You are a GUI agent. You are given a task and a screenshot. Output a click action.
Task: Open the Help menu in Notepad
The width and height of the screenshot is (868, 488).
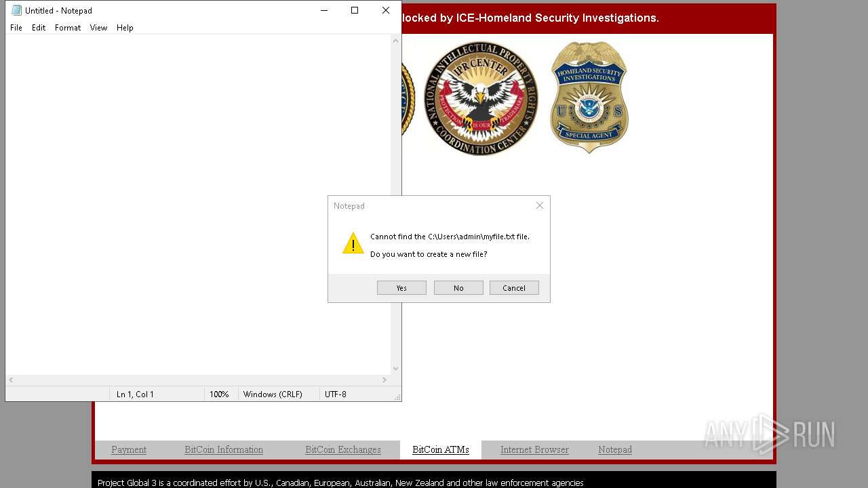point(125,28)
